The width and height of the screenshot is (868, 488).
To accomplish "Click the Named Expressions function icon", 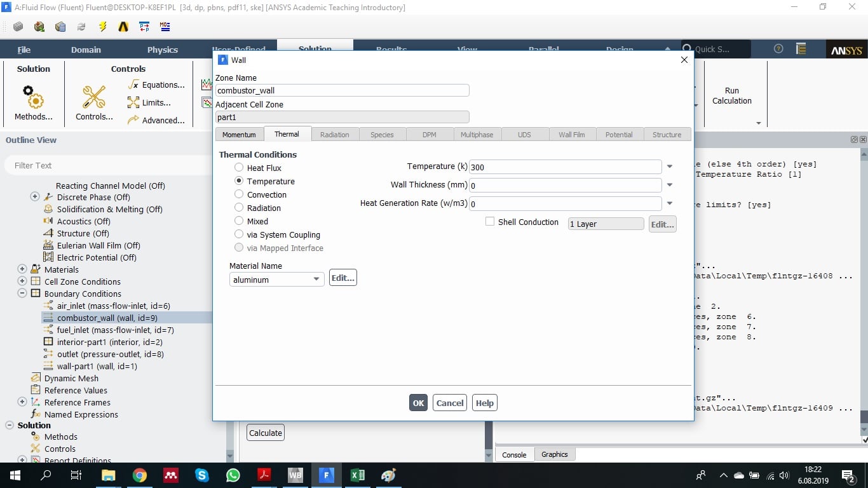I will click(36, 414).
